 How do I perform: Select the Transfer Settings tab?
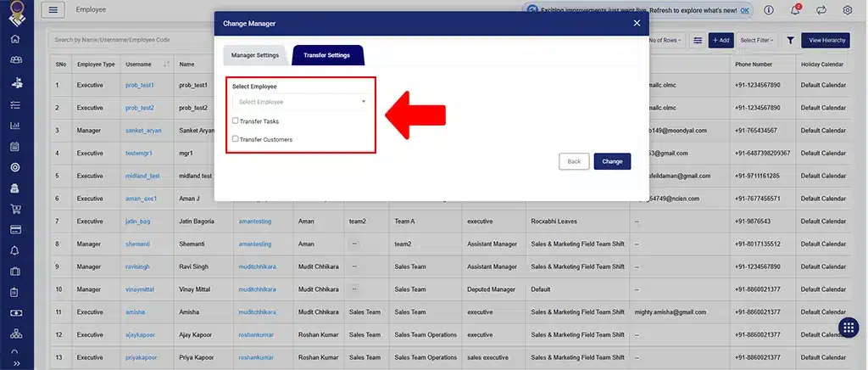point(326,55)
